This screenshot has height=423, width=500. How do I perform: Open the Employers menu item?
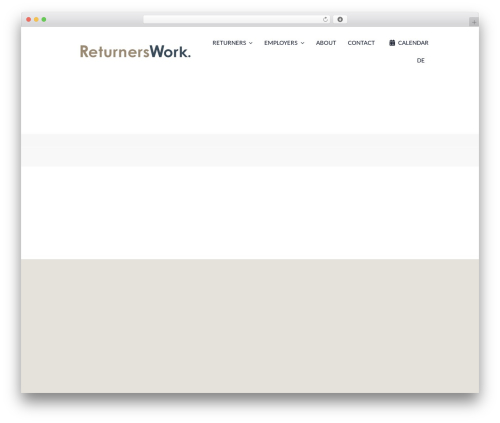coord(281,43)
